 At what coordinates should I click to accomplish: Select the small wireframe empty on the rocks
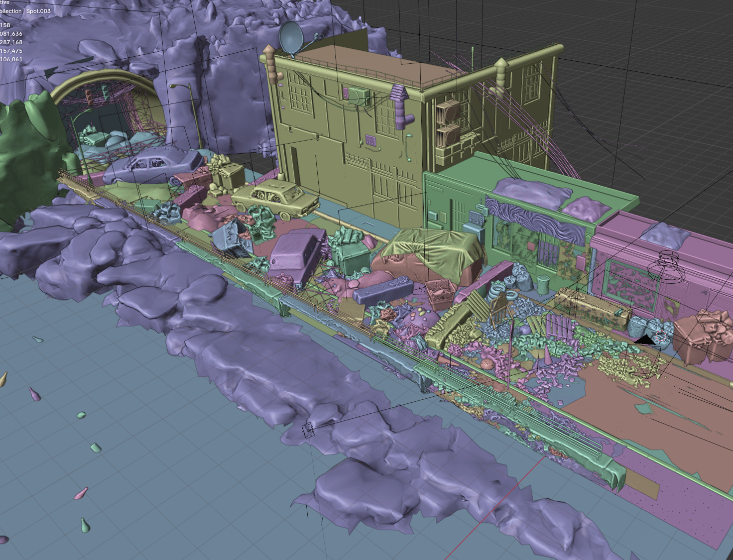pos(308,430)
